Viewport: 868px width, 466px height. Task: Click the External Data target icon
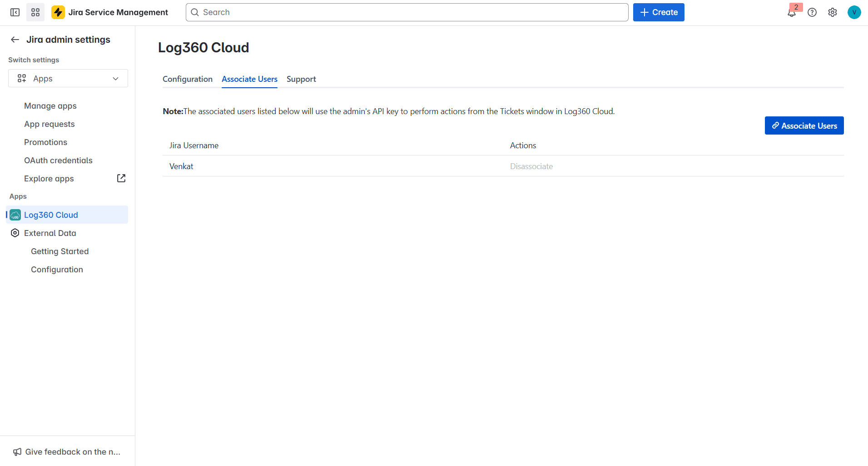[x=15, y=233]
